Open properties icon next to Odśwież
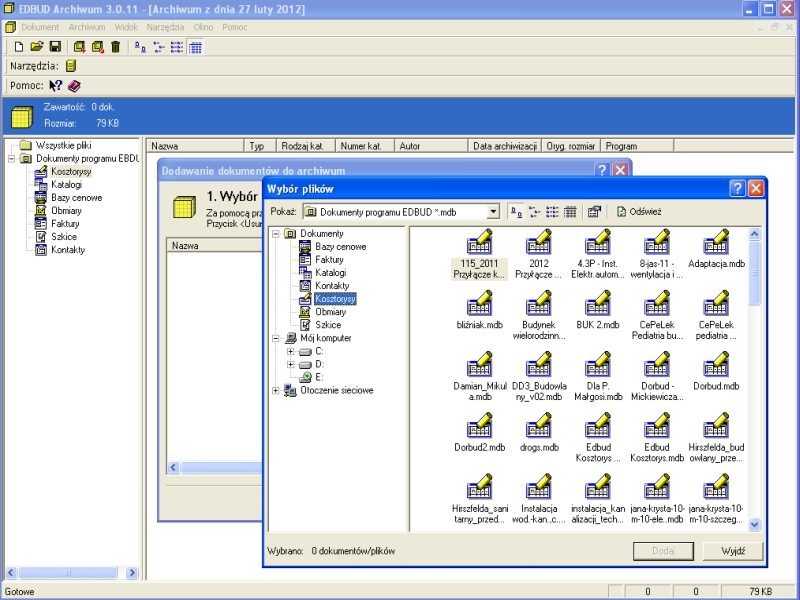This screenshot has height=600, width=800. click(594, 212)
